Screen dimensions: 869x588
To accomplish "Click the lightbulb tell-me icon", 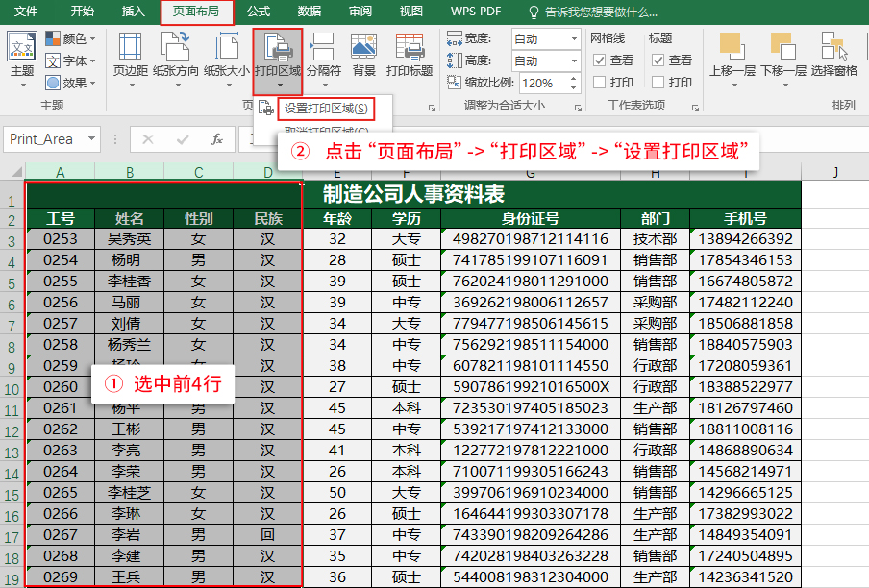I will point(534,12).
